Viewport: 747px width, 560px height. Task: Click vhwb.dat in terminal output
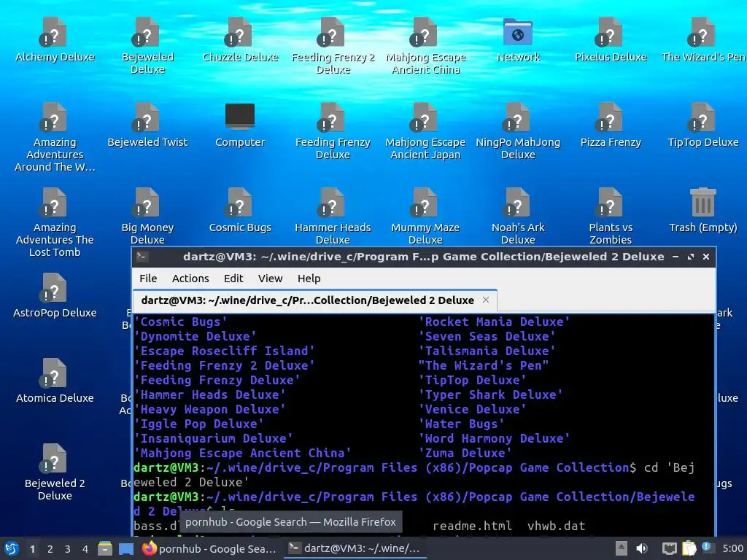click(556, 526)
